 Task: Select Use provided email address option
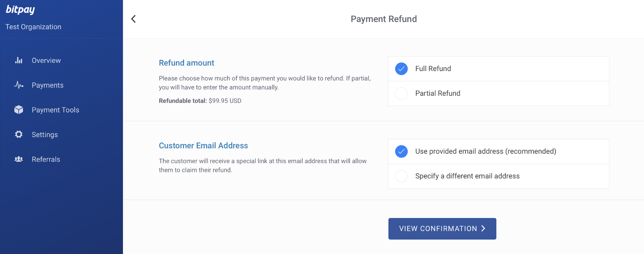pyautogui.click(x=499, y=151)
